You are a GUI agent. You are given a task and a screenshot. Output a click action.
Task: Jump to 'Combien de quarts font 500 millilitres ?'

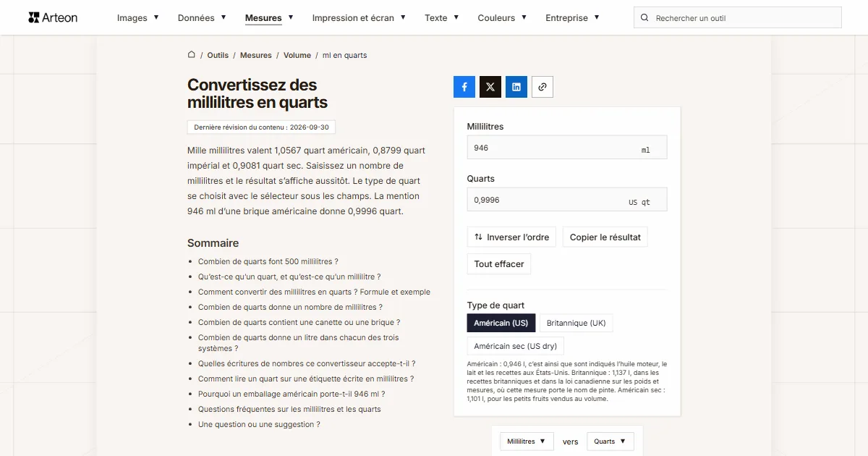click(x=268, y=261)
